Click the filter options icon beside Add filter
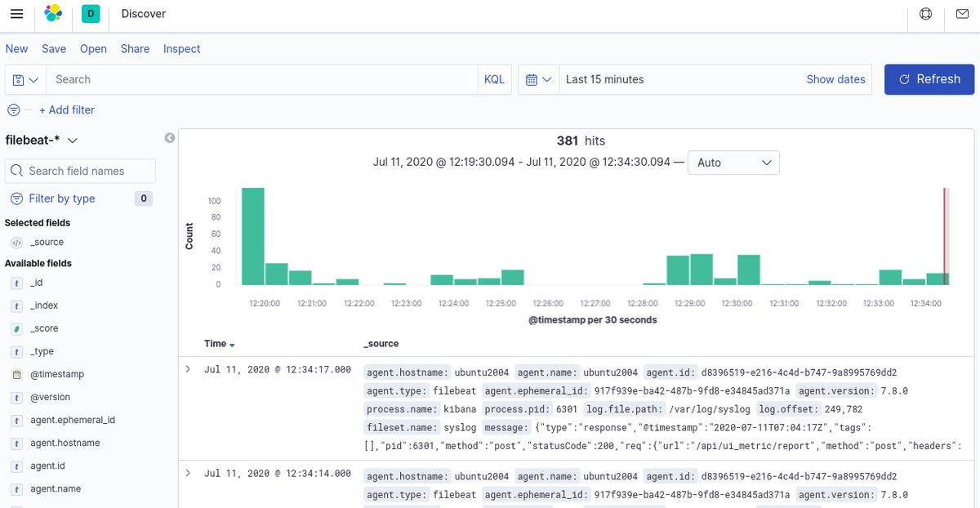The height and width of the screenshot is (508, 980). [x=14, y=110]
